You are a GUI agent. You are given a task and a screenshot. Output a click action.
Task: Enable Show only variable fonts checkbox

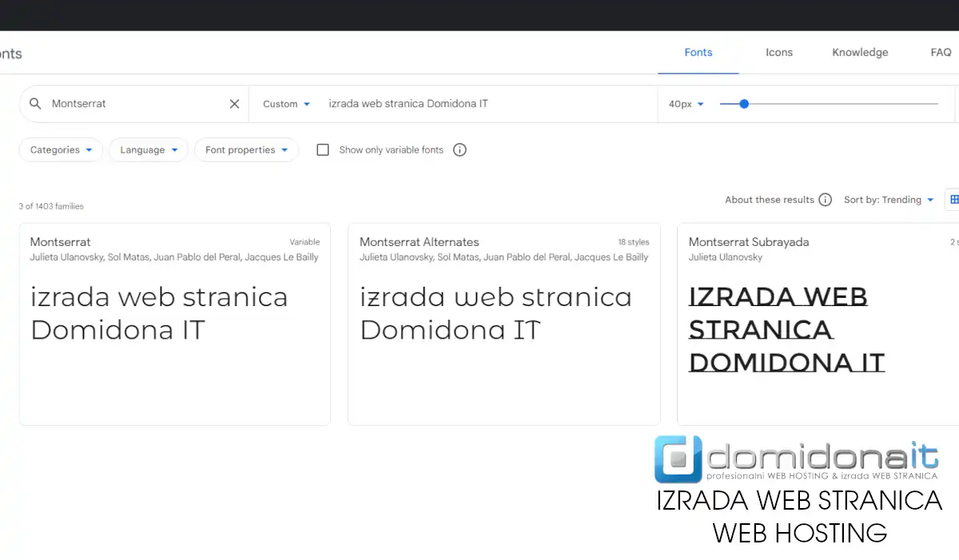(x=323, y=149)
